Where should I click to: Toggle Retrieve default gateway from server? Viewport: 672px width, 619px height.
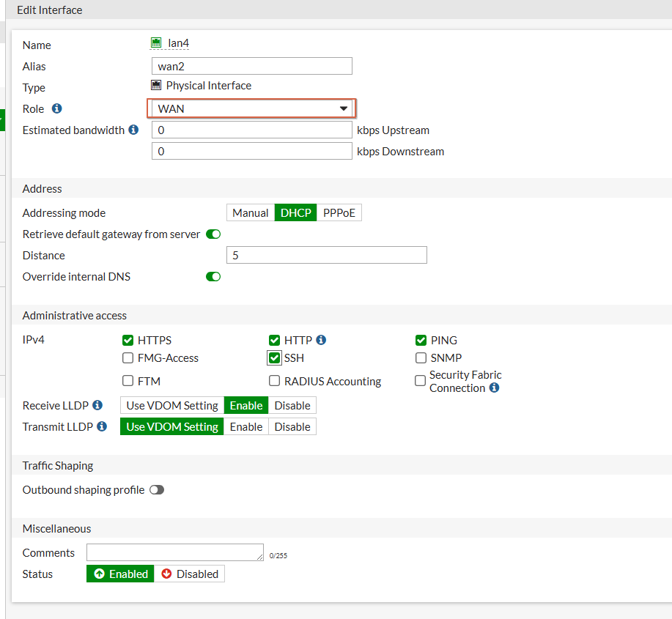(213, 234)
